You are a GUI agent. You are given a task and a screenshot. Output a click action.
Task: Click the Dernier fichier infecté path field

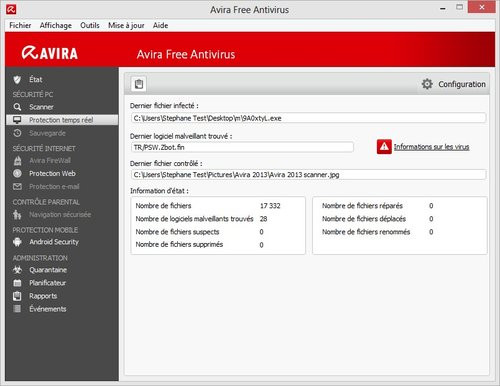309,118
